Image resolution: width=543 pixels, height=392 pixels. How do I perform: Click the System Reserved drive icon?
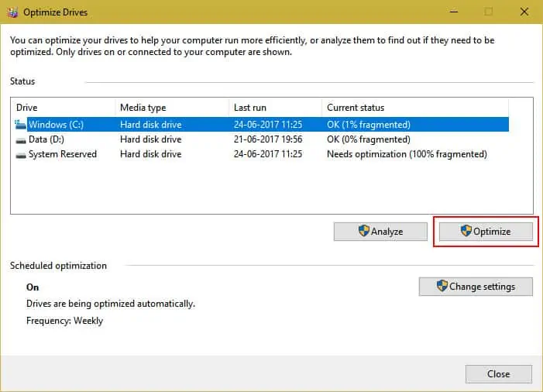pos(21,155)
